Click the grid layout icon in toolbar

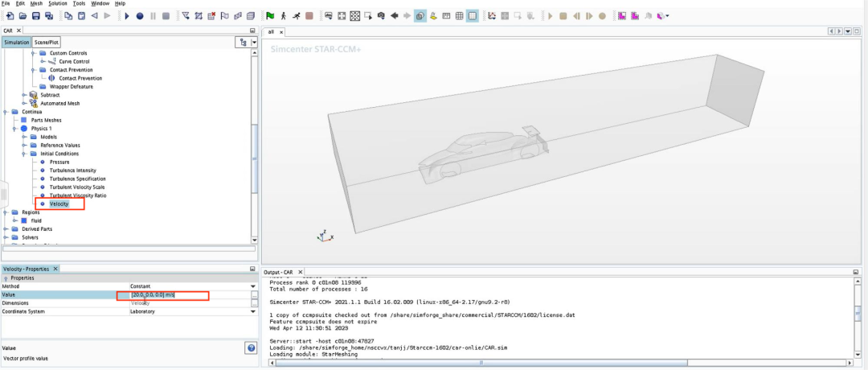click(460, 16)
